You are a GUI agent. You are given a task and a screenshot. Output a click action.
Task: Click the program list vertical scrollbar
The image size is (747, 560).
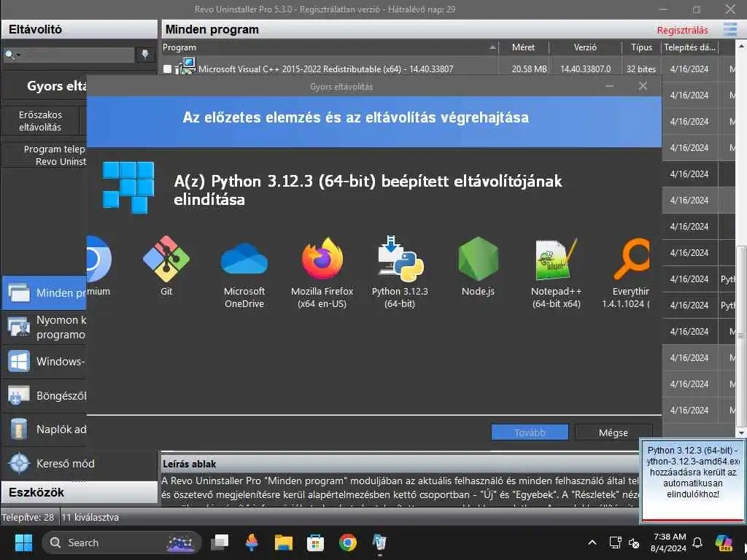pyautogui.click(x=741, y=335)
